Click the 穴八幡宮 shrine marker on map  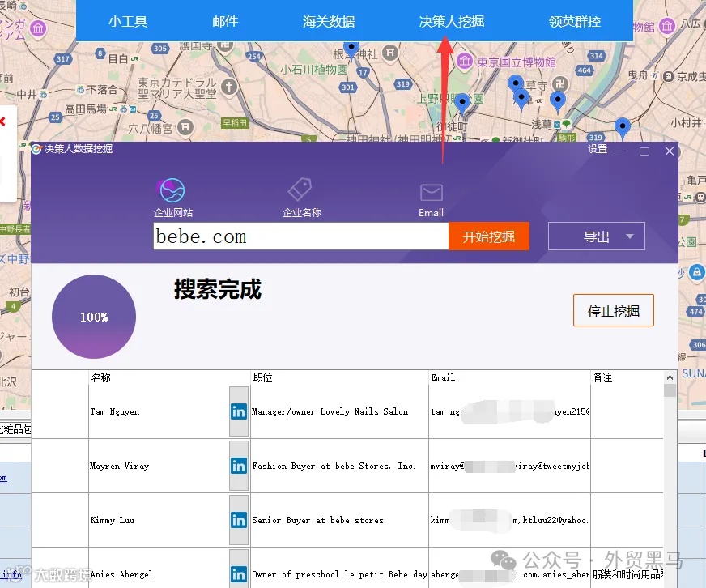pos(185,127)
